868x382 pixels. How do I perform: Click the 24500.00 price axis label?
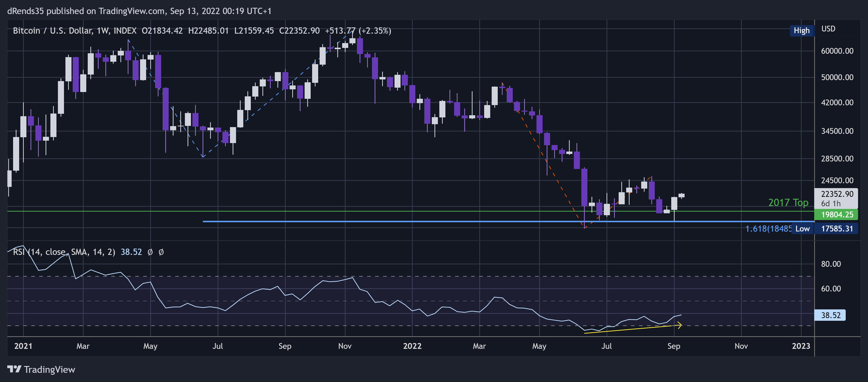coord(837,180)
